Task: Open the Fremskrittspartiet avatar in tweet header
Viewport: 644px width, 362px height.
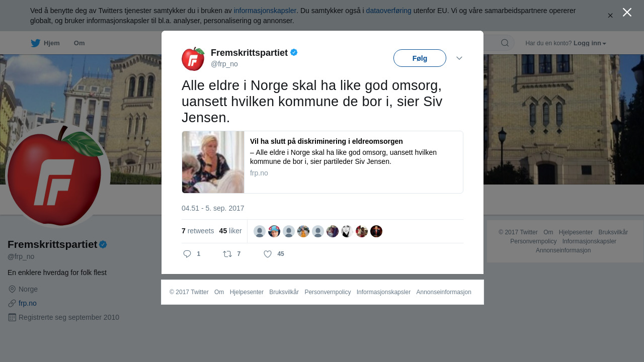Action: tap(193, 59)
